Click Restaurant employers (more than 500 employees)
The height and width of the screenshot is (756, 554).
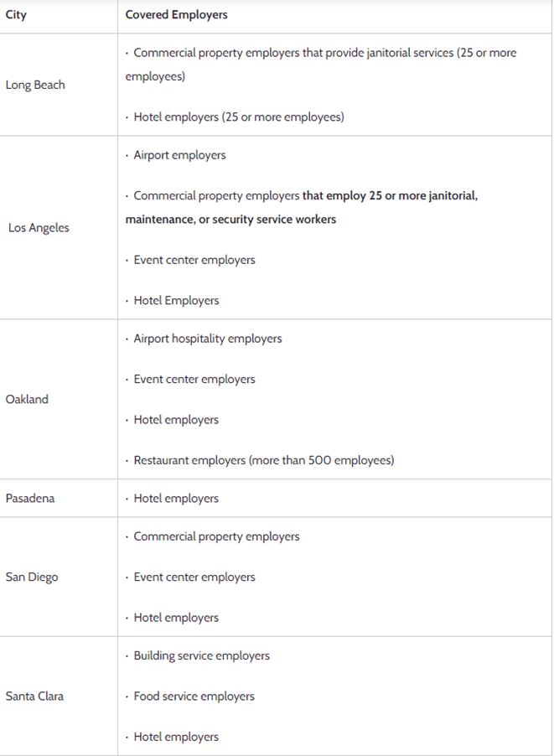[x=263, y=460]
